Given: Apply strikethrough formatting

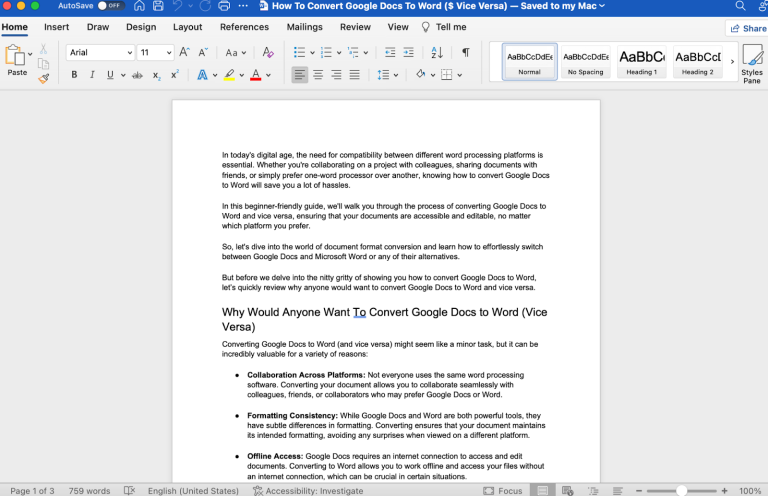Looking at the screenshot, I should [x=138, y=75].
